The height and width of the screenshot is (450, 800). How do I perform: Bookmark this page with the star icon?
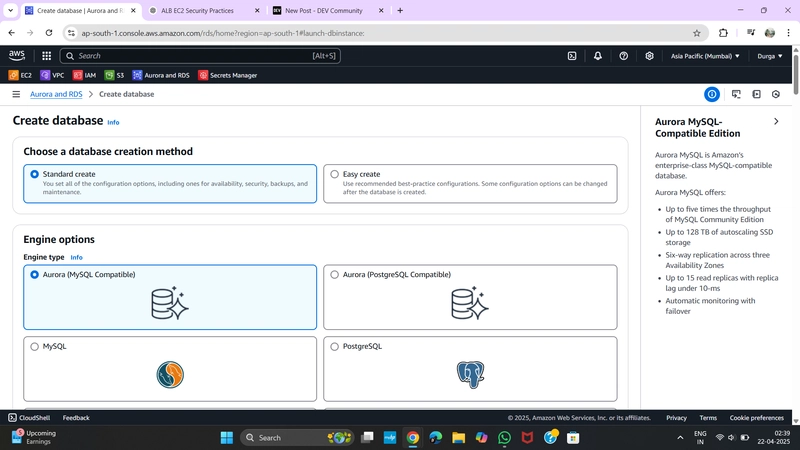click(x=696, y=33)
